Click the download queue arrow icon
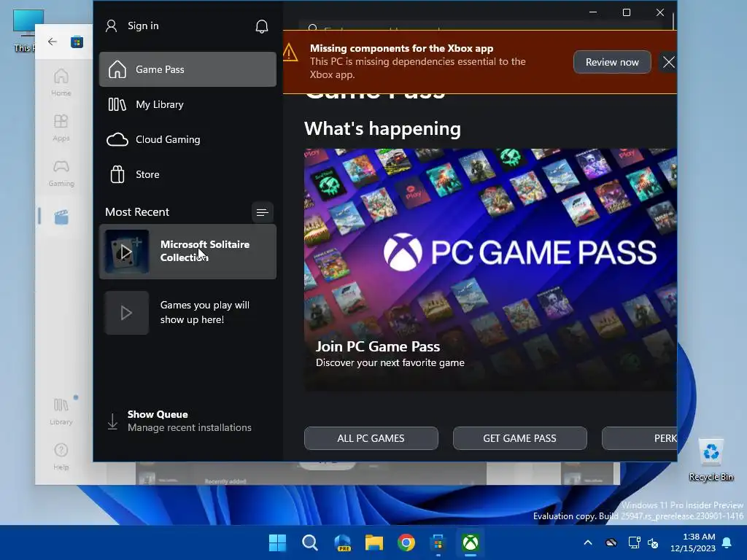747x560 pixels. pos(112,421)
